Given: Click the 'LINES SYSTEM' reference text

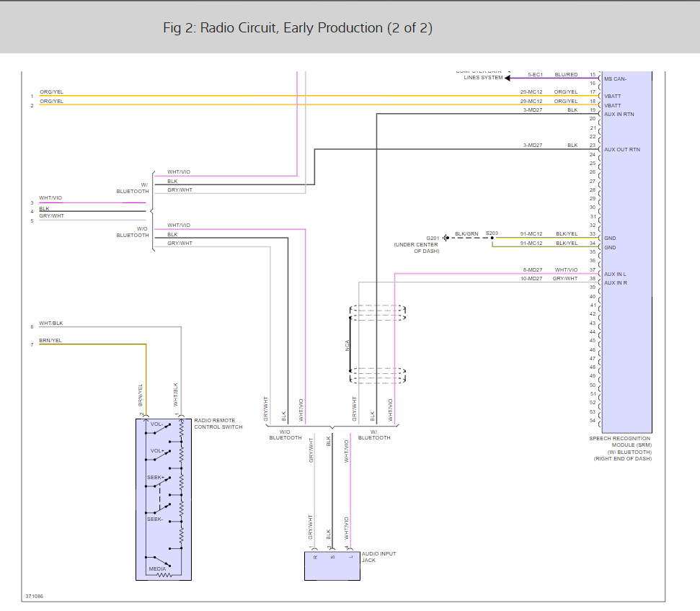Looking at the screenshot, I should (x=483, y=78).
